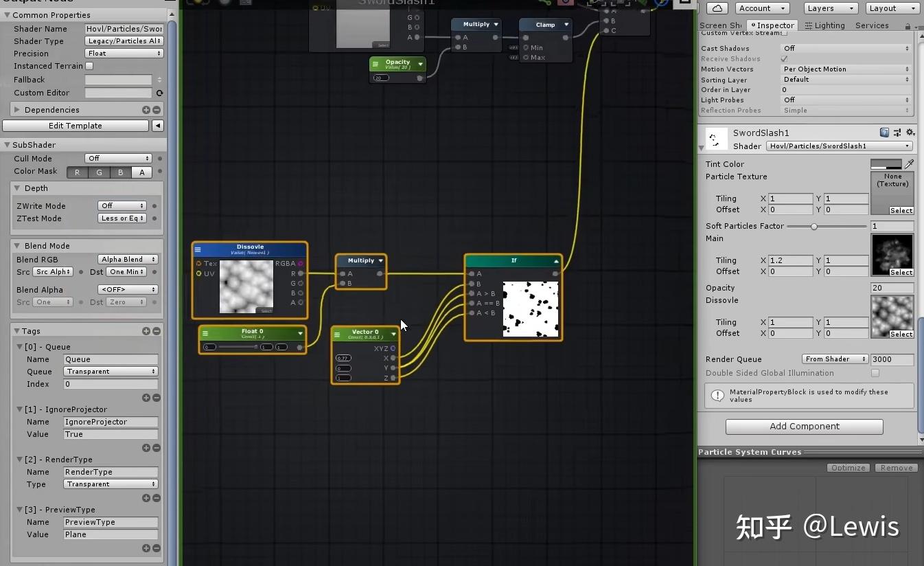Open the Layers dropdown
Screen dimensions: 924x566
click(x=829, y=8)
